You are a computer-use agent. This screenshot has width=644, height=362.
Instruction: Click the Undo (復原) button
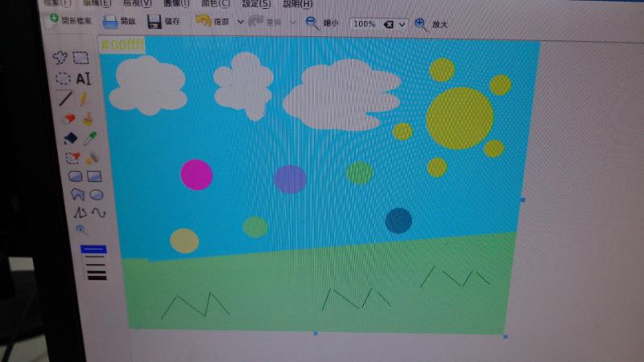(x=212, y=22)
